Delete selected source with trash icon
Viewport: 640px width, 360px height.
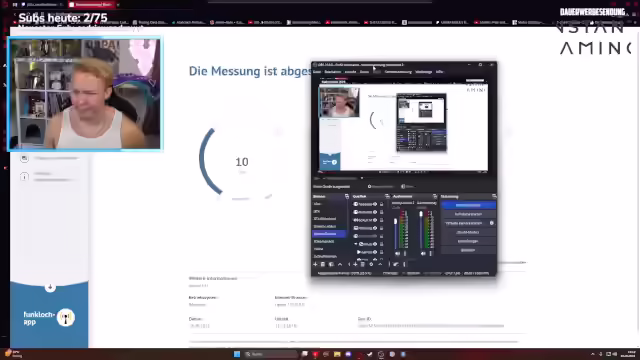click(x=363, y=264)
